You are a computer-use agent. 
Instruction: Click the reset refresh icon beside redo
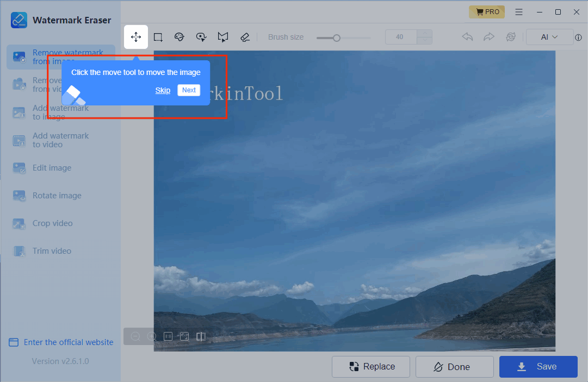(x=510, y=37)
